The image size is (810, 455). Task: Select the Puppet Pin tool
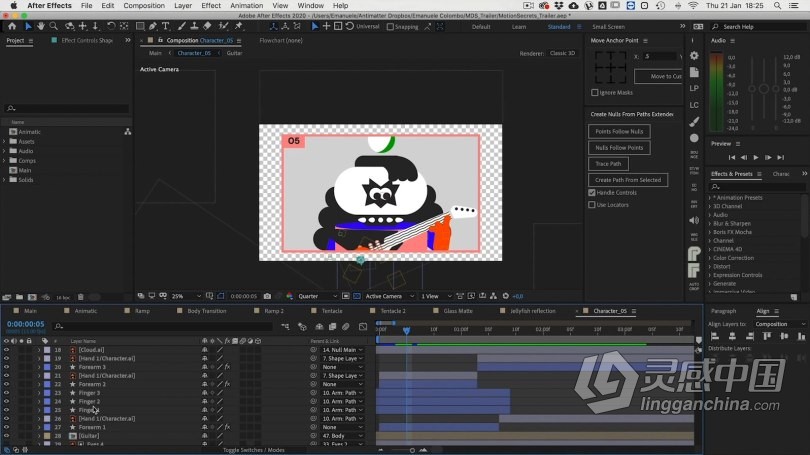[239, 26]
